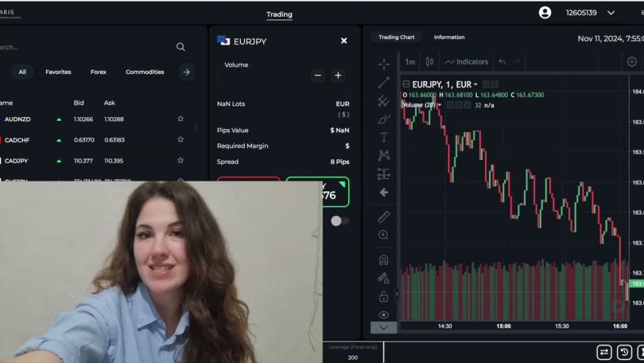This screenshot has width=644, height=363.
Task: Open the 1m timeframe selector
Action: tap(410, 62)
